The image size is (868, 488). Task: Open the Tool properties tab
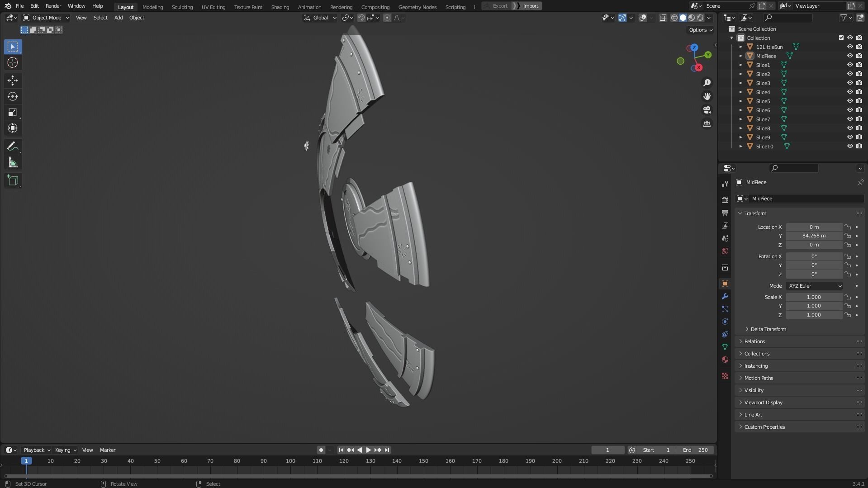point(725,184)
